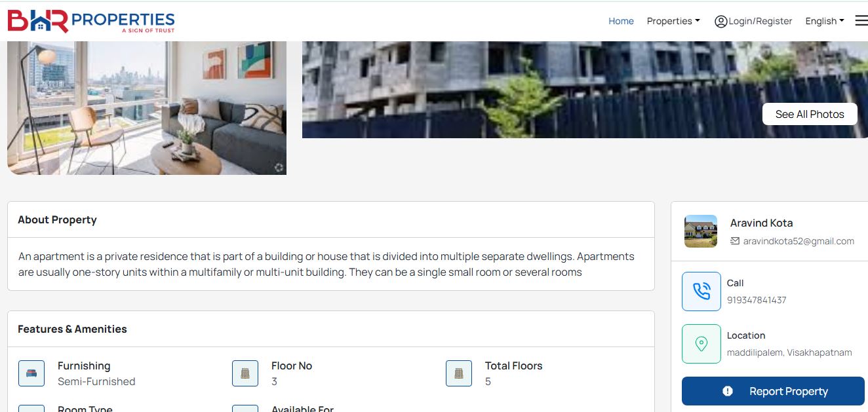Click the Total Floors building icon

459,373
